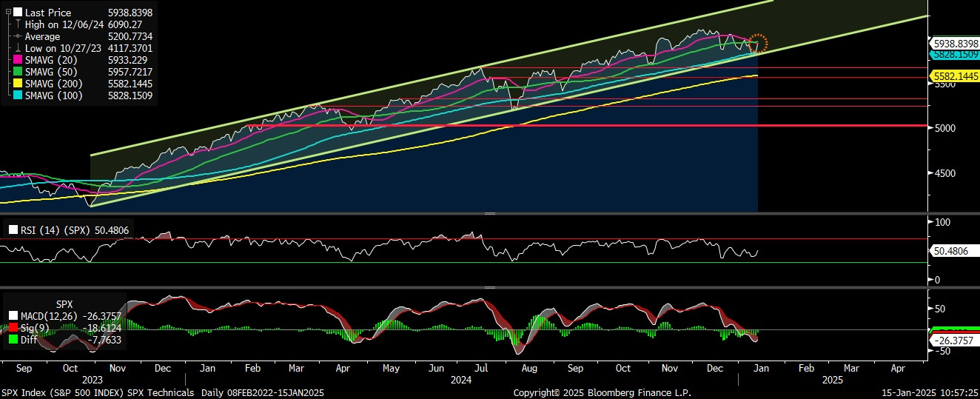Click the 100 RSI axis label

coord(944,222)
